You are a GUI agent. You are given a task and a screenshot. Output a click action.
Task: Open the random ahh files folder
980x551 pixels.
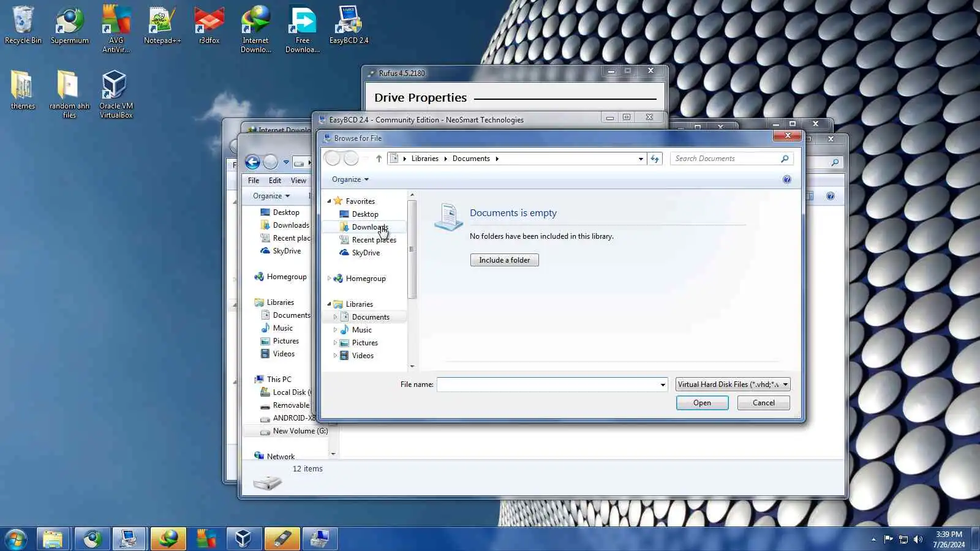point(70,94)
